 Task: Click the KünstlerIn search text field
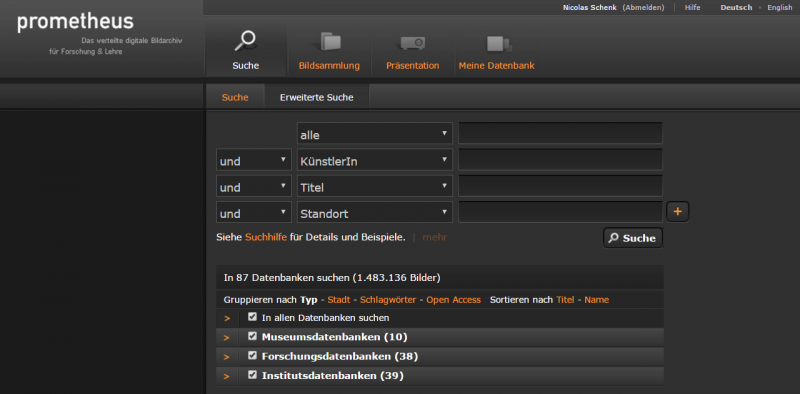[560, 160]
